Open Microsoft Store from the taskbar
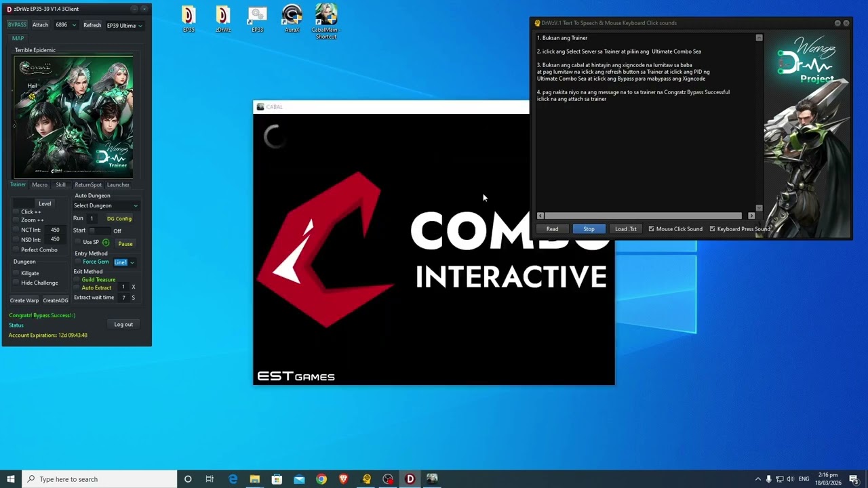The width and height of the screenshot is (868, 488). (x=277, y=479)
